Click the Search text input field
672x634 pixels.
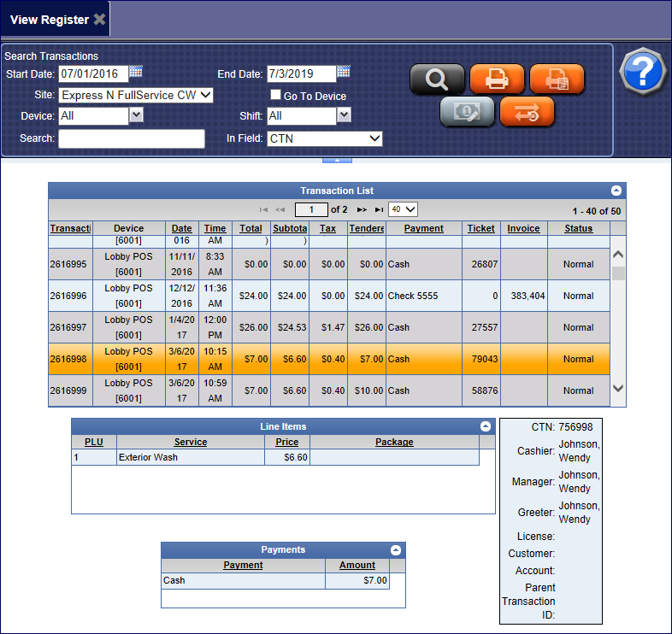pyautogui.click(x=132, y=138)
